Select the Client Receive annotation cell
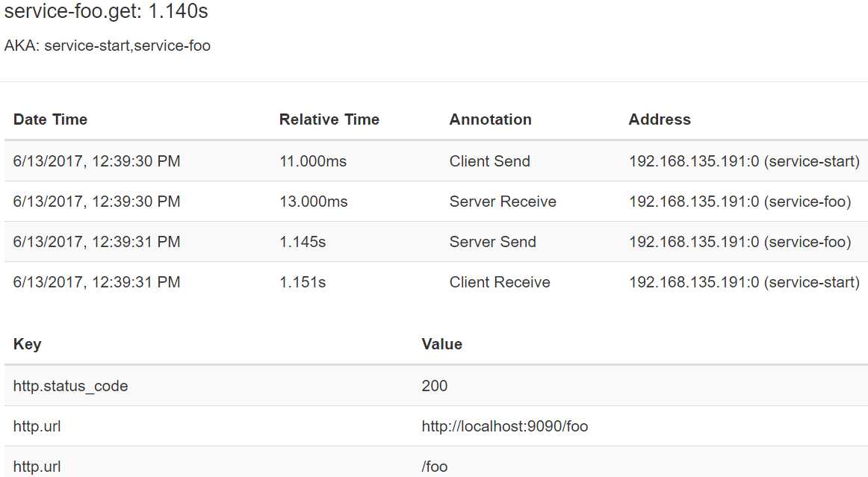This screenshot has width=868, height=477. point(500,282)
